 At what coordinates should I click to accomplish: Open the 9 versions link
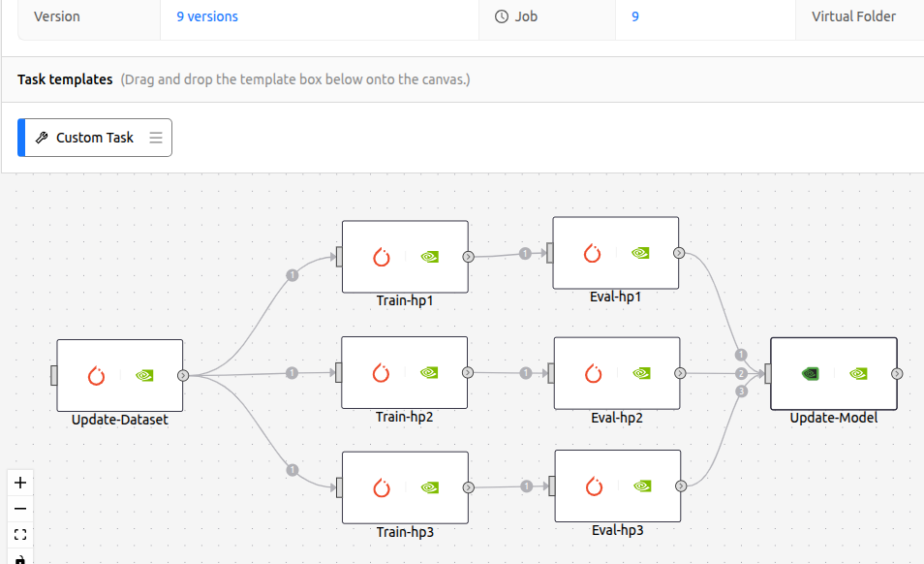[x=206, y=16]
